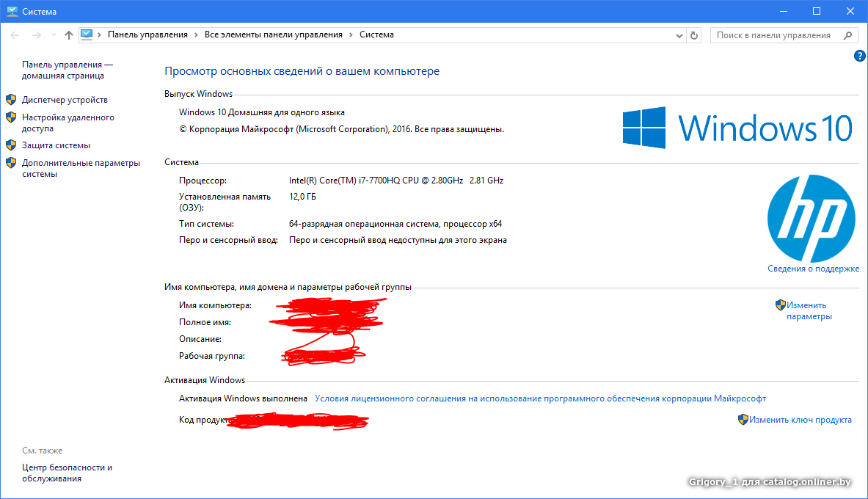This screenshot has height=499, width=868.
Task: Select the text Активация Windows выполнена
Action: pos(243,398)
